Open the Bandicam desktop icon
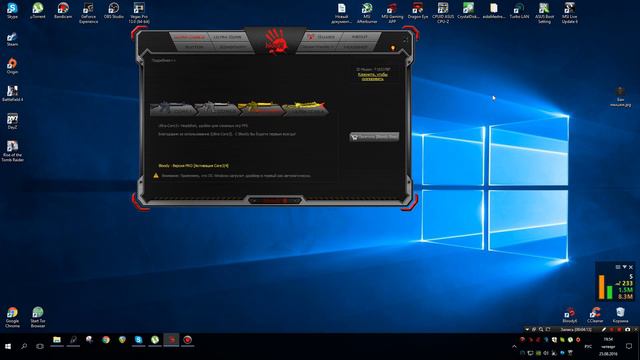Image resolution: width=640 pixels, height=360 pixels. (x=63, y=11)
